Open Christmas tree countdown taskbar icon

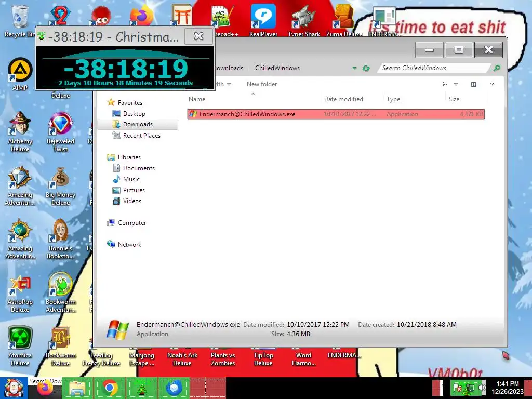coord(141,388)
